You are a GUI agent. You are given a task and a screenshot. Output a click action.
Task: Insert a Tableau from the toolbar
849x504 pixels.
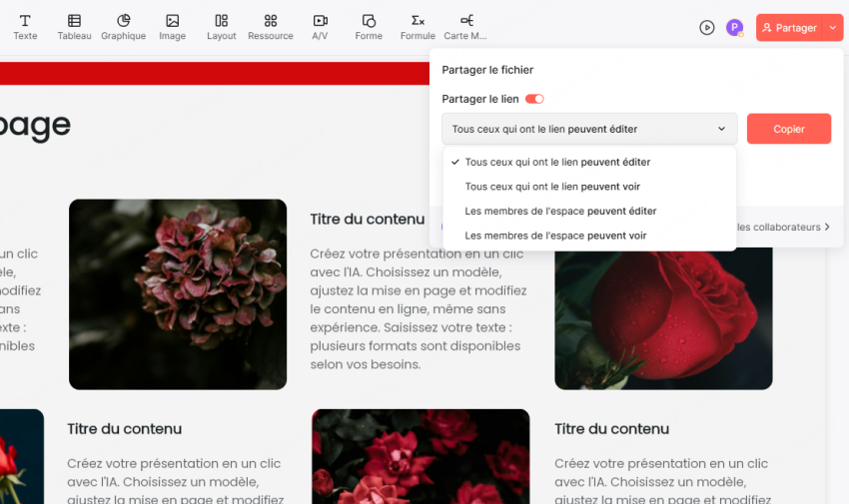74,21
